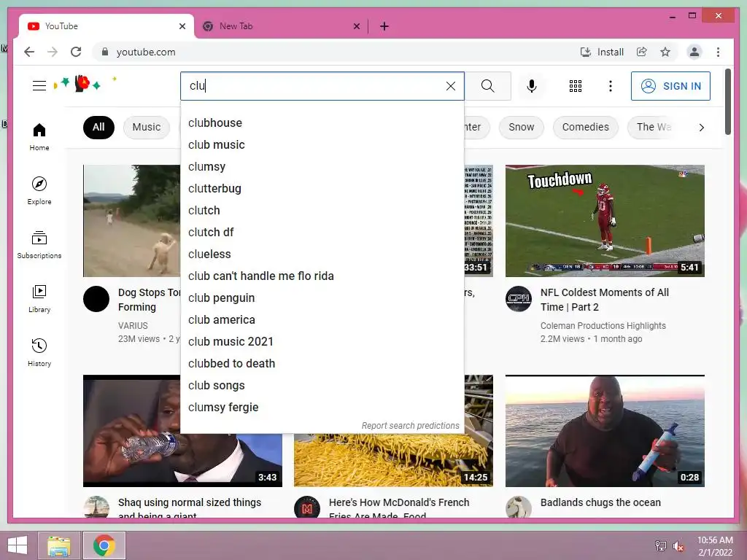This screenshot has height=560, width=747.
Task: Open Dog Stops Tornado video thumbnail
Action: point(132,221)
